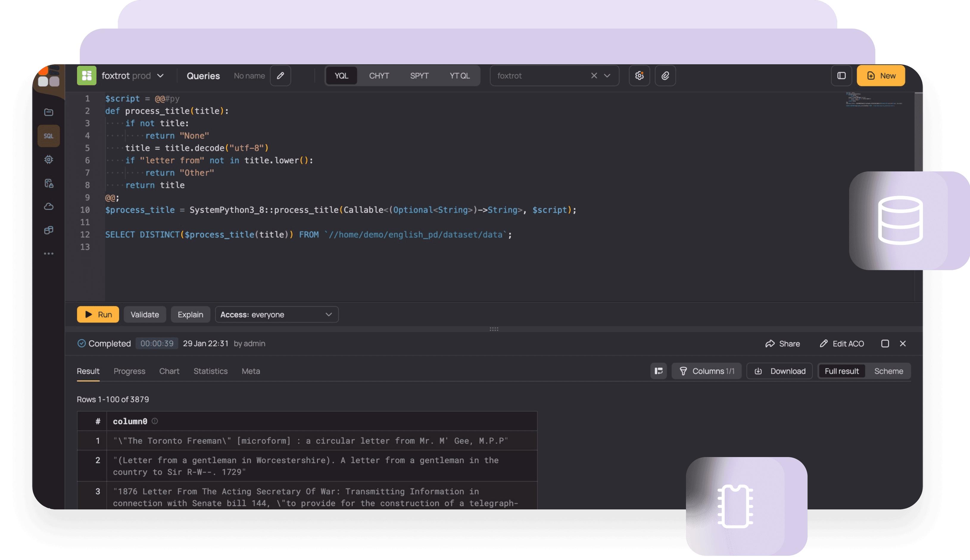Viewport: 970px width, 560px height.
Task: Open attachments paperclip icon
Action: tap(665, 75)
